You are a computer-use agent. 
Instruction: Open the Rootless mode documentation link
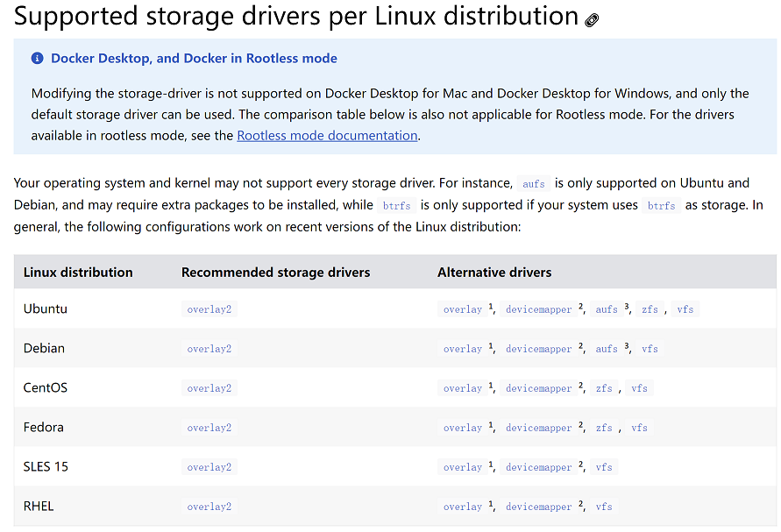tap(327, 135)
